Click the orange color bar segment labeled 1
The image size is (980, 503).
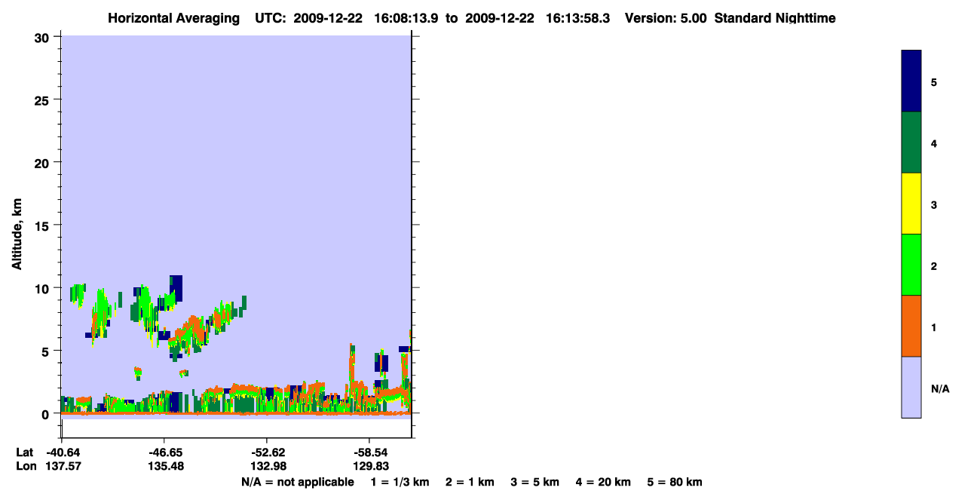point(911,326)
